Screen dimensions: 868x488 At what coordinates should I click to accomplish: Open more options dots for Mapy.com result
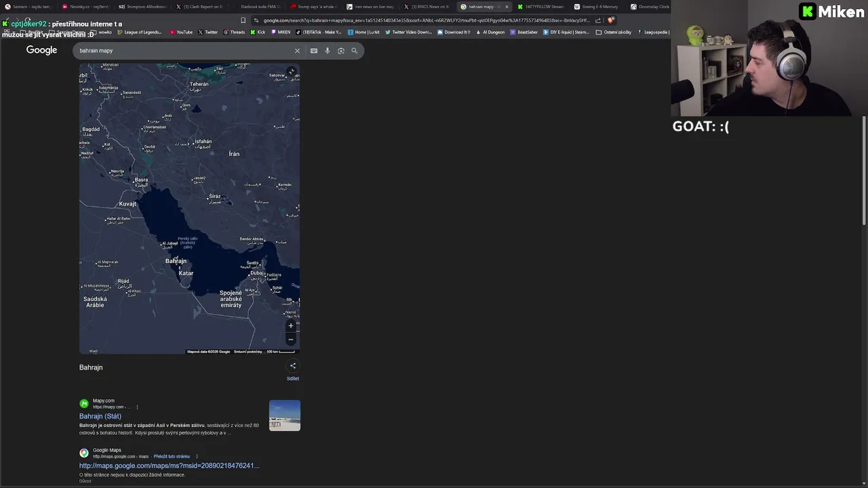(x=137, y=407)
